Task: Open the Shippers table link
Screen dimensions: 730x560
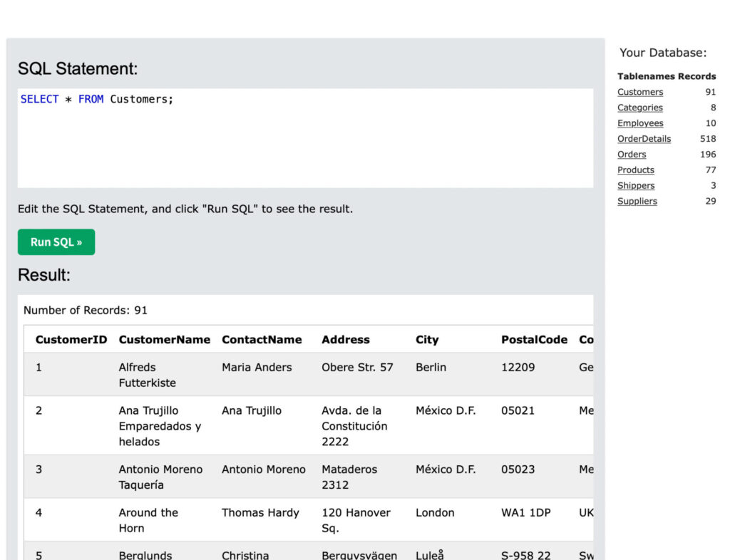Action: [x=636, y=186]
